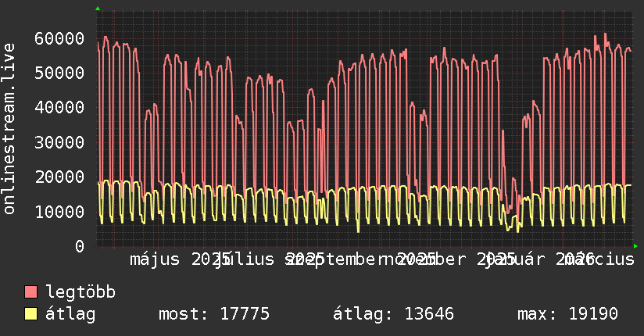Click the green arrow at y-axis top
Viewport: 644px width, 336px height.
[x=98, y=9]
